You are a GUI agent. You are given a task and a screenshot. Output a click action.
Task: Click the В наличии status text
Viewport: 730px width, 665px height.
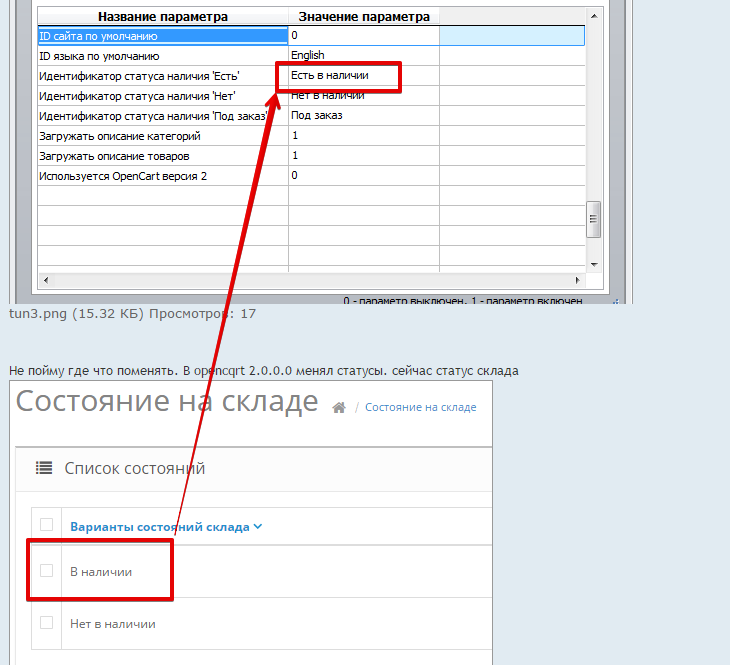pos(101,571)
